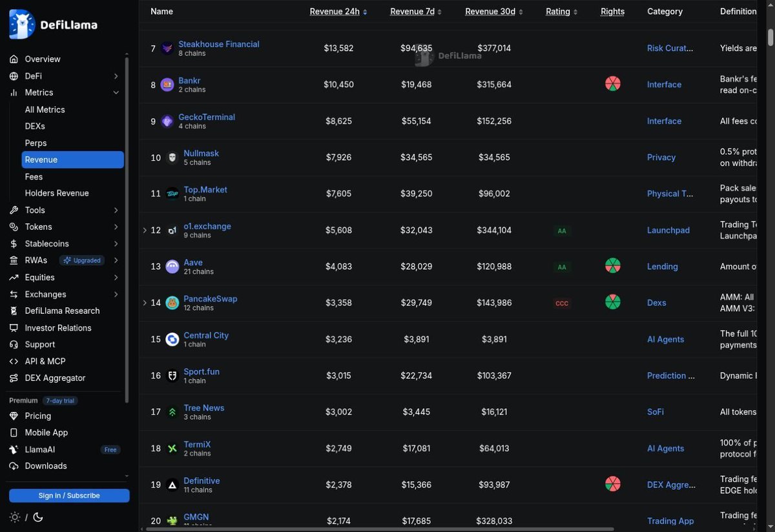775x532 pixels.
Task: Open the Launchpad category link
Action: [668, 230]
